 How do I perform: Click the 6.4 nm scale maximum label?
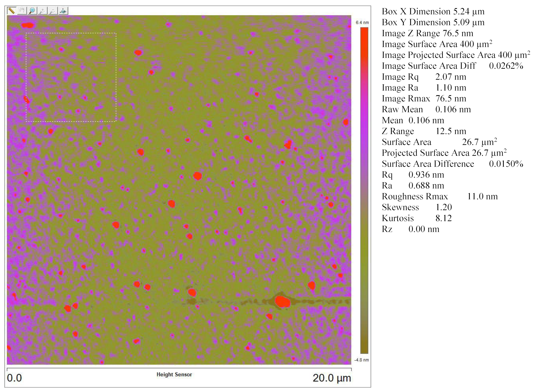(362, 23)
